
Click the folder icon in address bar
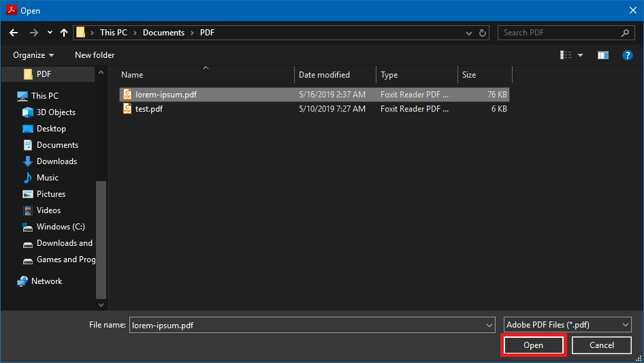pos(81,33)
